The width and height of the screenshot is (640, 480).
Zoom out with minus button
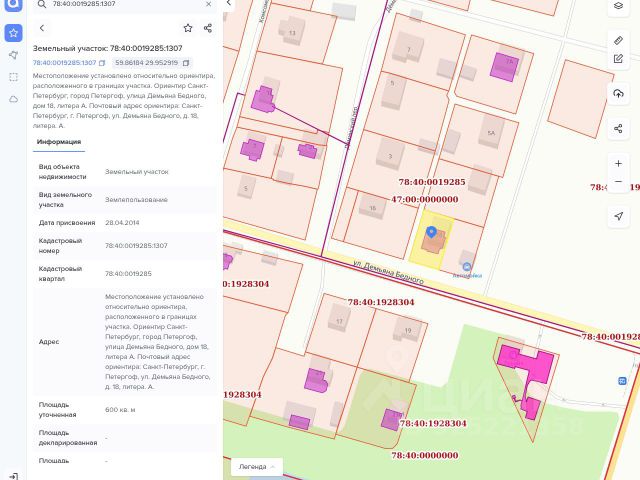pyautogui.click(x=618, y=182)
